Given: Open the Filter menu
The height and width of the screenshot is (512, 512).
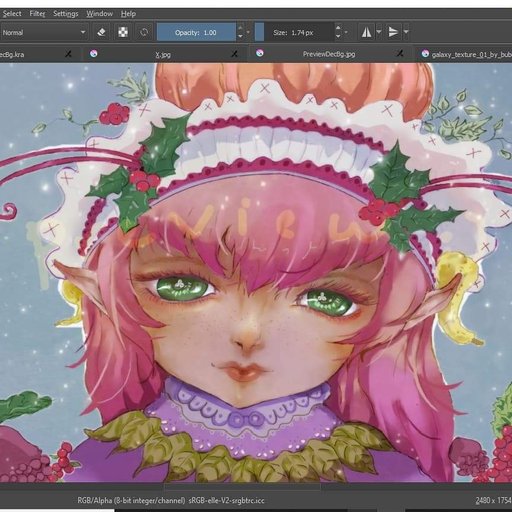Looking at the screenshot, I should (x=37, y=14).
